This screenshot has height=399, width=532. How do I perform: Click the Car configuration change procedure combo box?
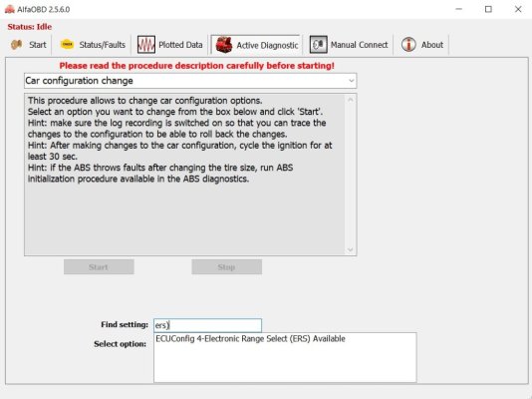click(x=190, y=81)
